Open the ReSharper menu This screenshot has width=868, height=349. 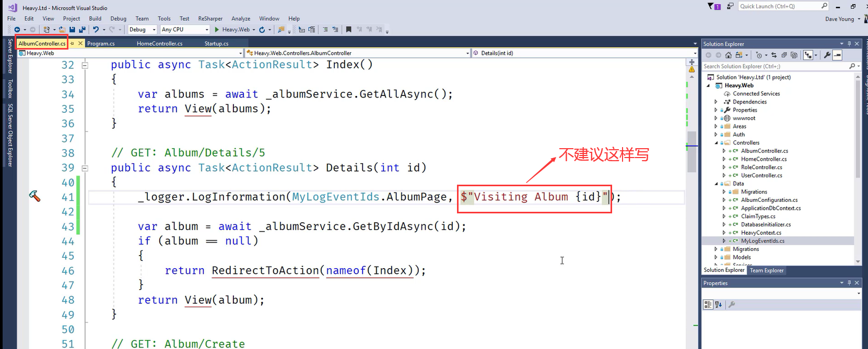point(210,18)
